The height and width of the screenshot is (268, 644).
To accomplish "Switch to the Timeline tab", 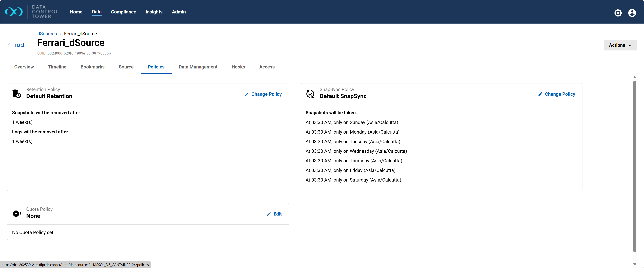I will tap(57, 67).
